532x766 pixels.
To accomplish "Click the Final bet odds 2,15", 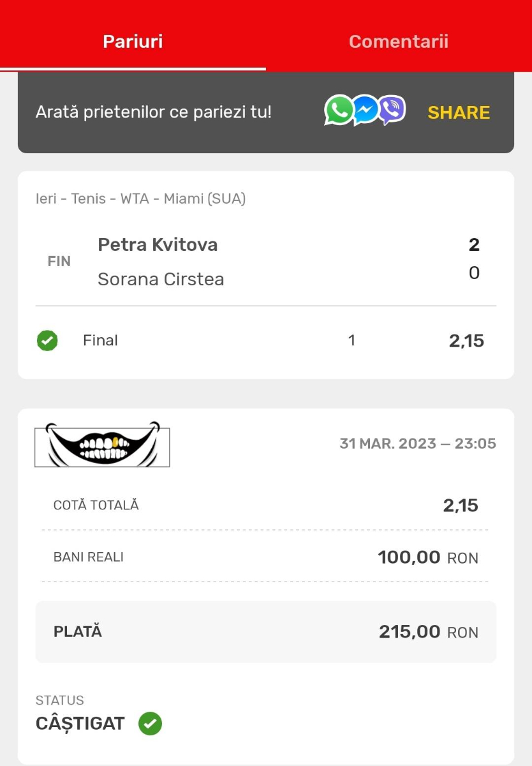I will tap(466, 341).
